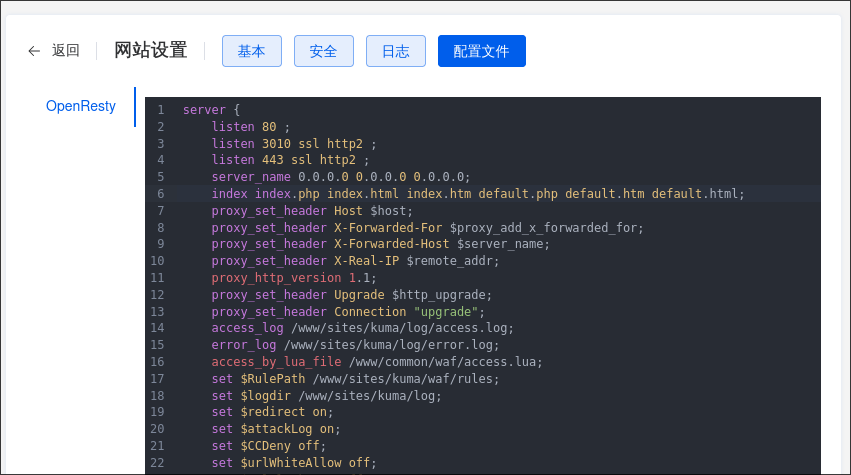Click the access_log path line
This screenshot has height=475, width=851.
pyautogui.click(x=363, y=328)
